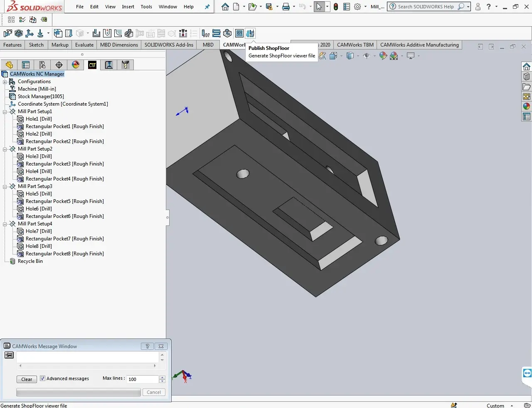This screenshot has height=408, width=532.
Task: Open the CAMWorks Feature Tree tab icon
Action: click(x=92, y=64)
